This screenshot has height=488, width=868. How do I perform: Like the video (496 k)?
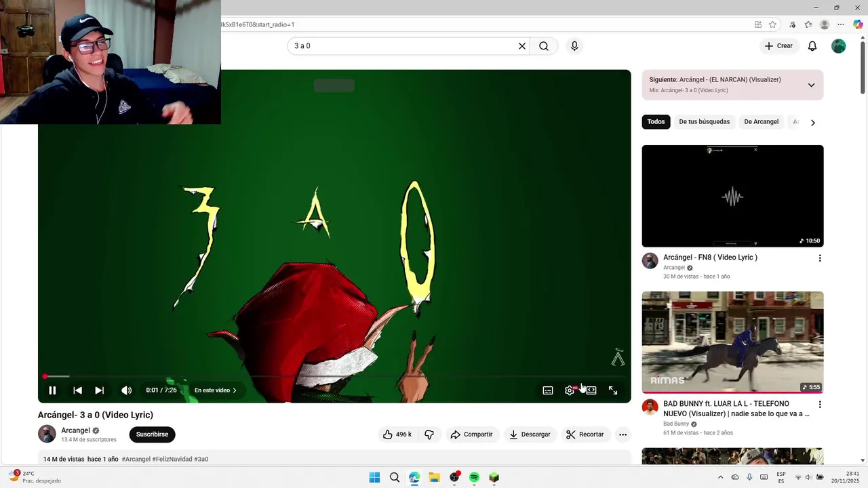[397, 434]
